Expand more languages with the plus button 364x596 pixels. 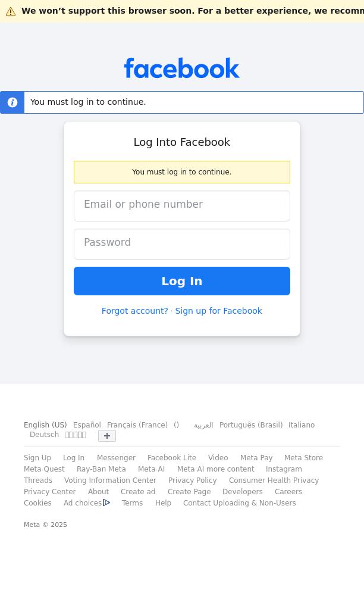[x=107, y=436]
